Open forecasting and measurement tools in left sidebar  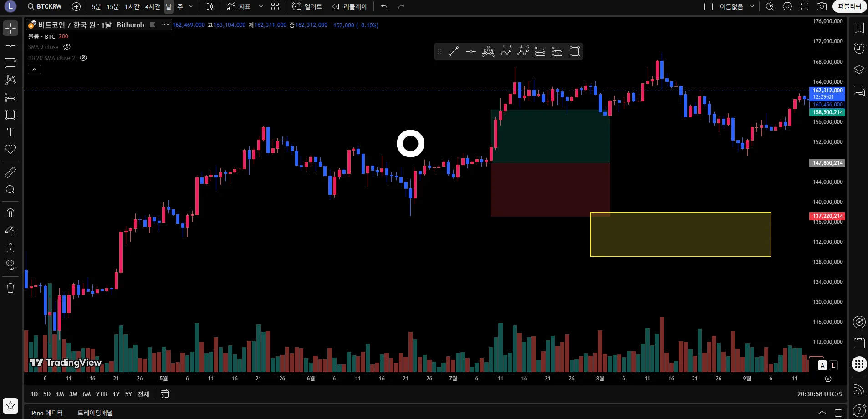[x=10, y=97]
